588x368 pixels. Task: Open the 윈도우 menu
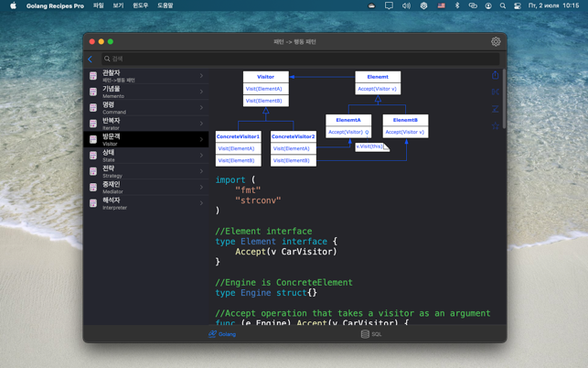(140, 5)
